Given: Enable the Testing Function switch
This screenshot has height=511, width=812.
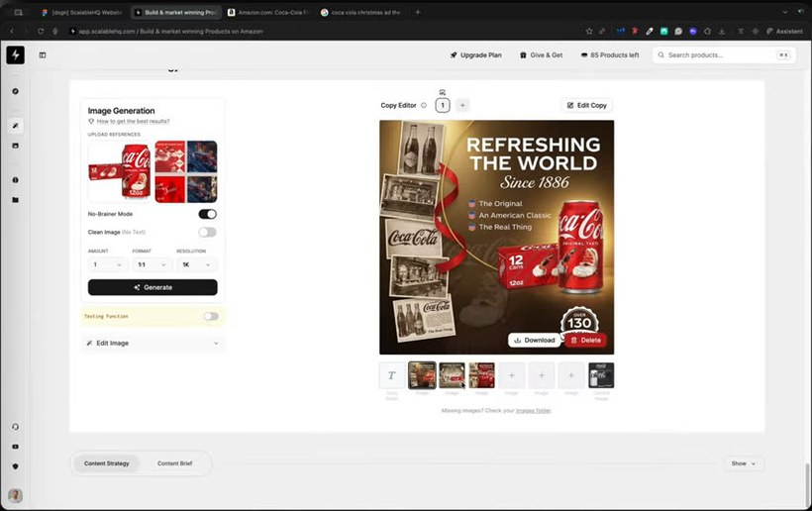Looking at the screenshot, I should tap(211, 316).
